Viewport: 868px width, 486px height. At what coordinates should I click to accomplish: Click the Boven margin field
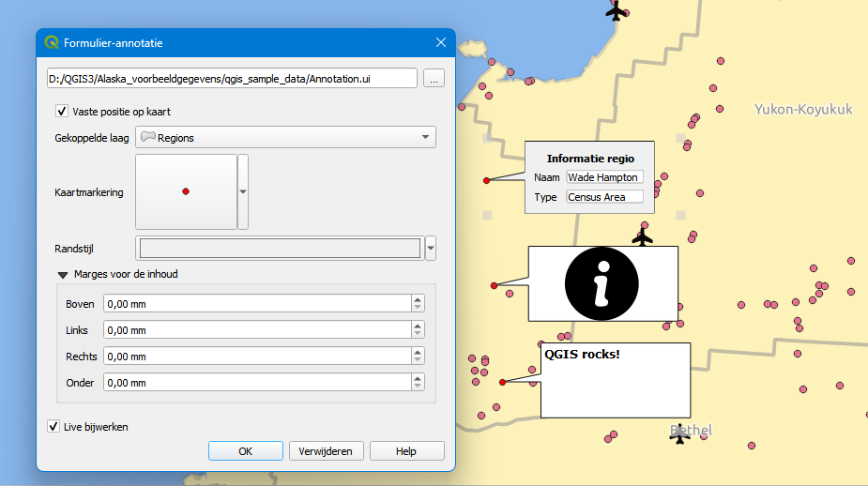[x=257, y=303]
